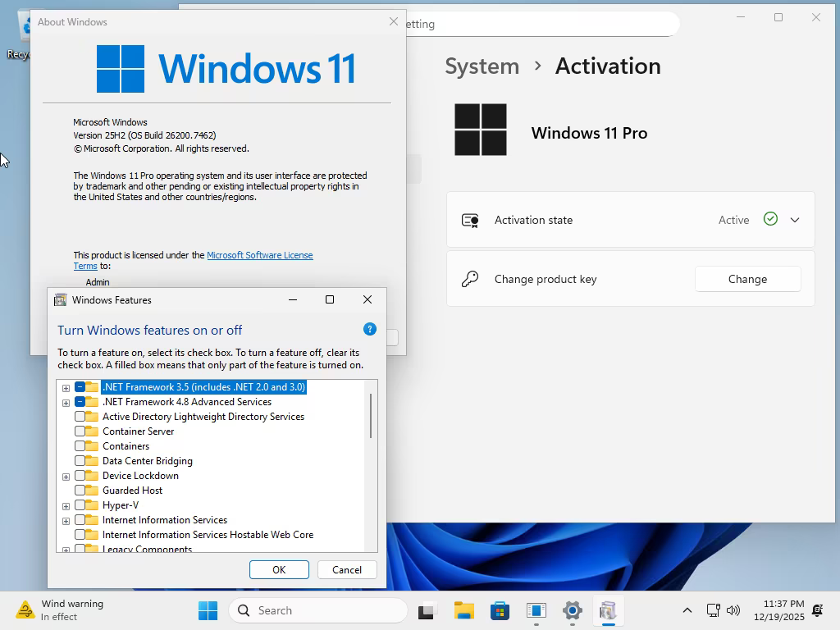The height and width of the screenshot is (630, 840).
Task: Open the Start menu
Action: pyautogui.click(x=208, y=610)
